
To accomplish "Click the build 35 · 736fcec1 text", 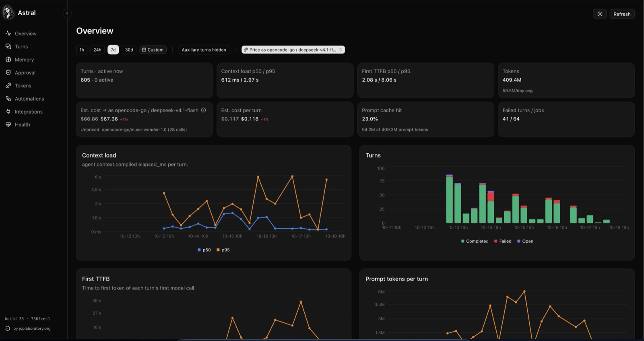I will click(x=27, y=318).
